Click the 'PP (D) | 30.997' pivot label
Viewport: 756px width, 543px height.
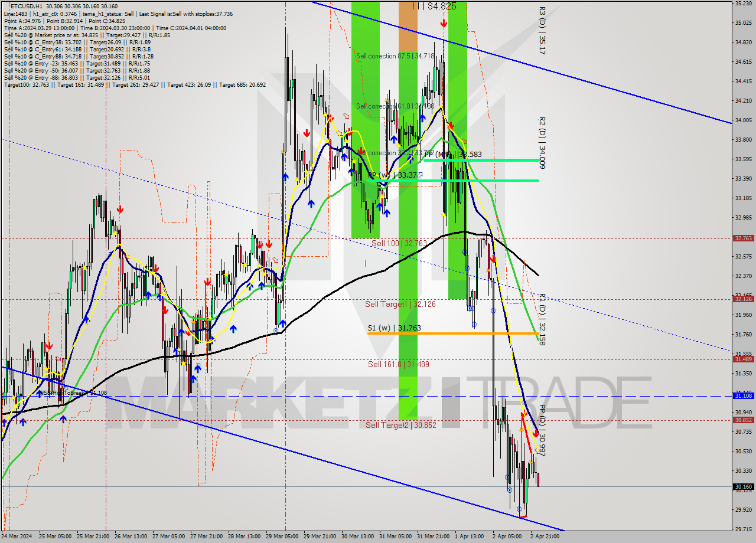(x=542, y=431)
